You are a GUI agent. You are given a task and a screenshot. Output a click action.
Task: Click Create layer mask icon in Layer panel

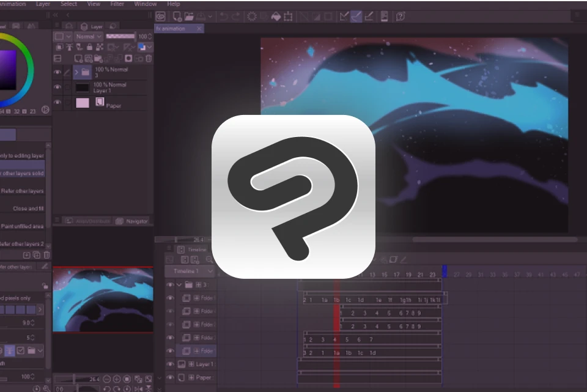tap(128, 59)
